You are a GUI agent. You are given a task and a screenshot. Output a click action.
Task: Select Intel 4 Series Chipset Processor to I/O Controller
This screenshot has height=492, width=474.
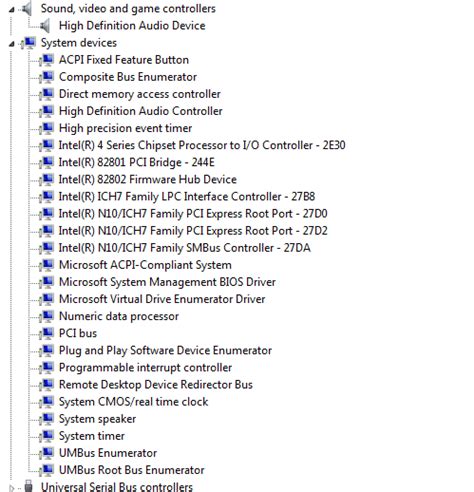click(x=202, y=145)
